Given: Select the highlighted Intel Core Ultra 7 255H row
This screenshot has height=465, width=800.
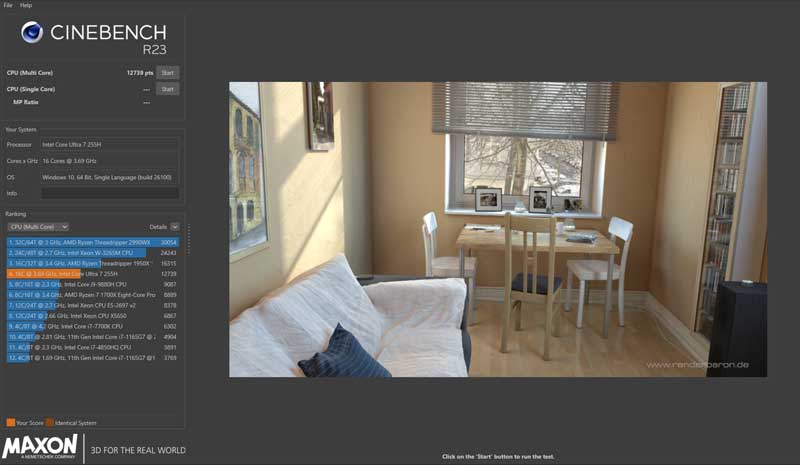Looking at the screenshot, I should pos(92,273).
